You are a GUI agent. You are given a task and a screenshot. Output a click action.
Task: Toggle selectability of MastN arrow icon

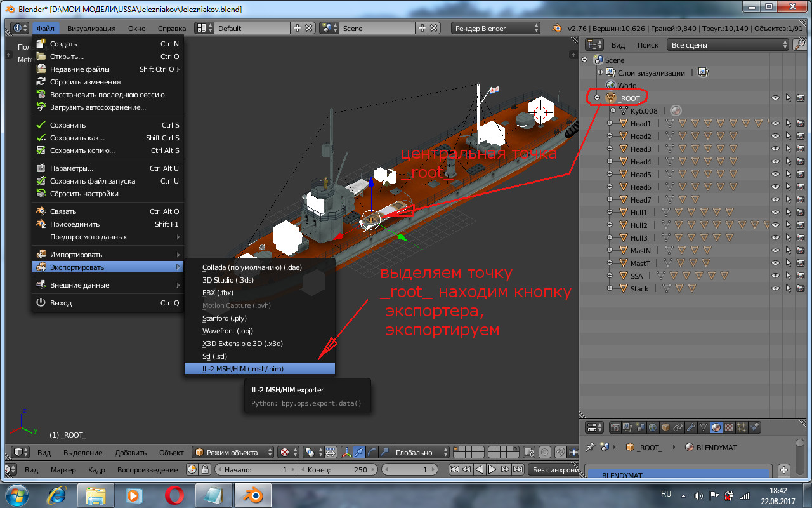click(x=788, y=250)
